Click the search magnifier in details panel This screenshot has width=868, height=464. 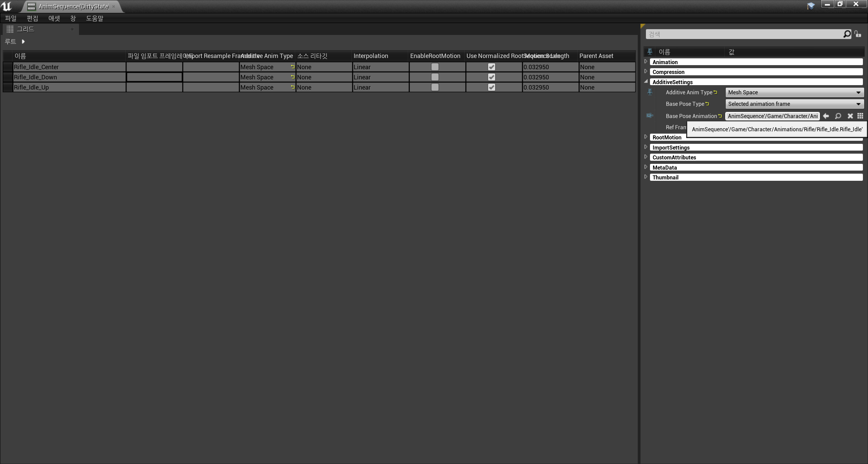(847, 34)
